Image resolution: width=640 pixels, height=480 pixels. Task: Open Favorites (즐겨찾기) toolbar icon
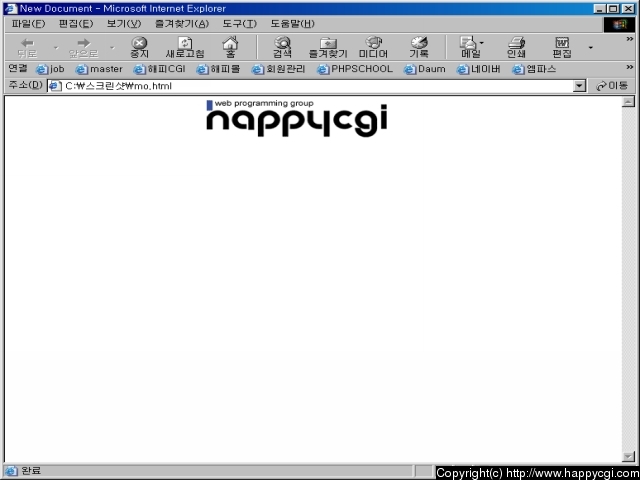(328, 47)
